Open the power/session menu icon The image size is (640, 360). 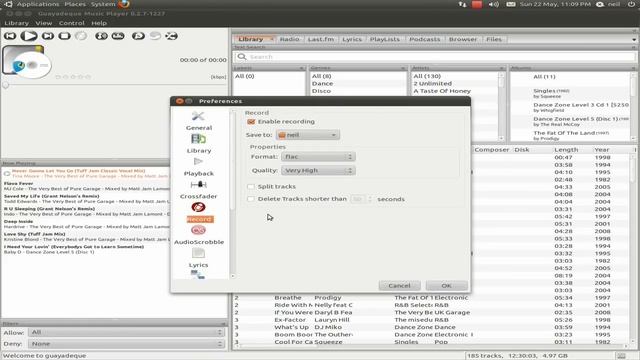point(631,4)
